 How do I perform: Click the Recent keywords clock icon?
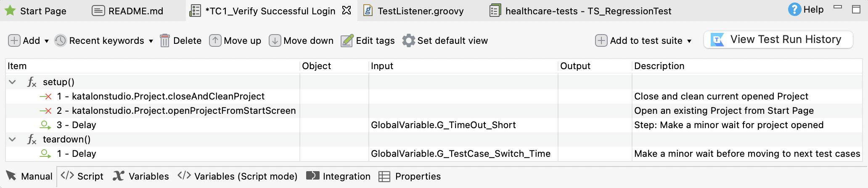61,41
